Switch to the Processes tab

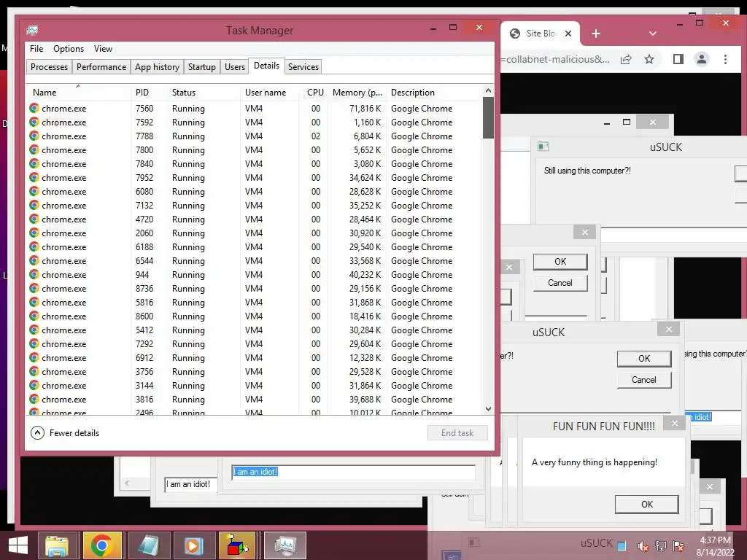point(49,66)
